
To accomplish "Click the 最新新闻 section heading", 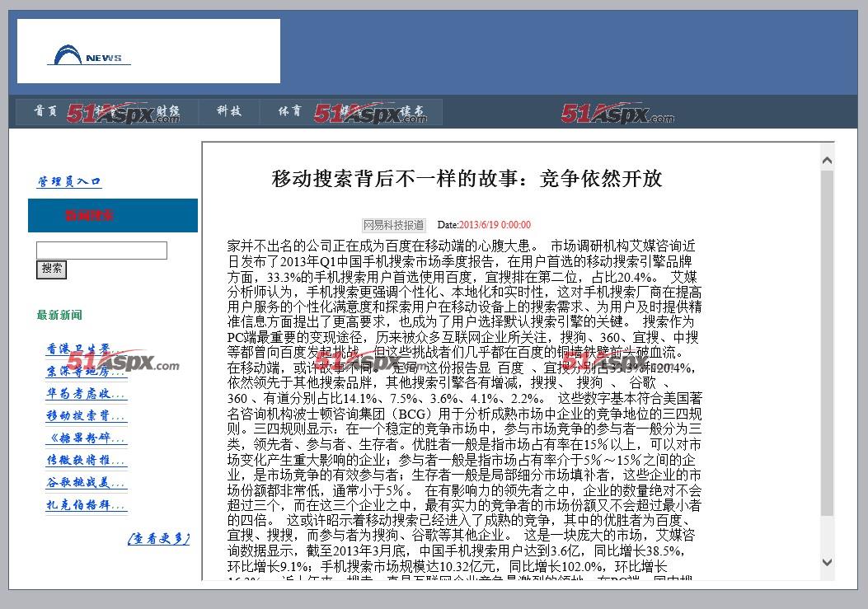I will tap(59, 315).
